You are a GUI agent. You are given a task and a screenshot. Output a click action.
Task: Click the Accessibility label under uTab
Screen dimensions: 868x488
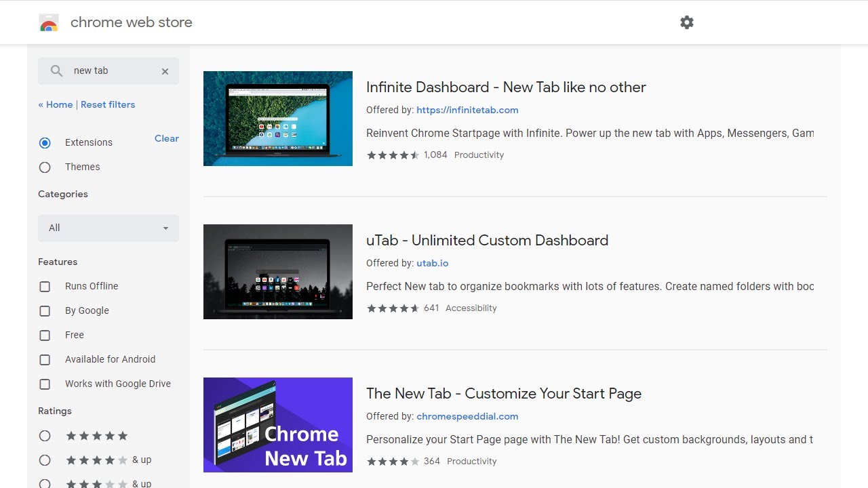point(471,308)
